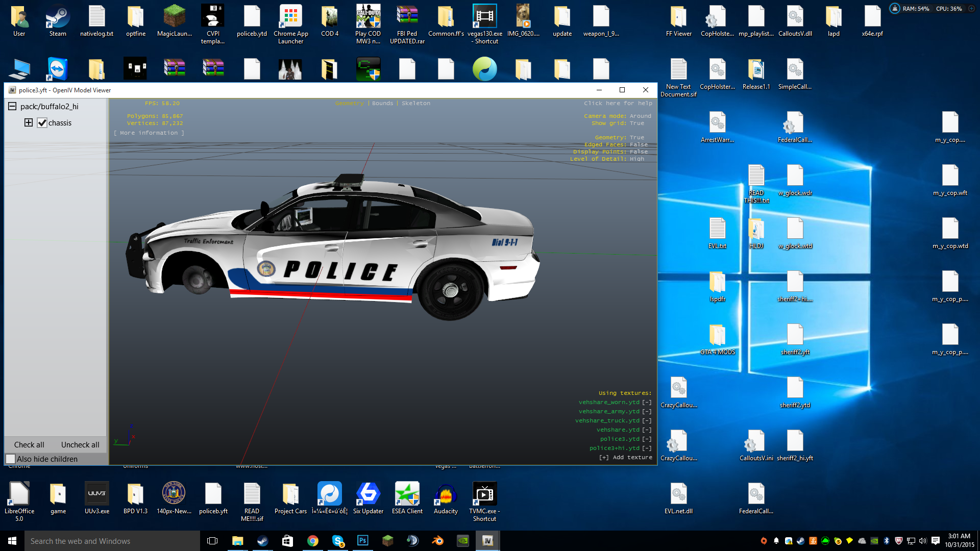
Task: Click the Search the web and Windows box
Action: pyautogui.click(x=112, y=541)
